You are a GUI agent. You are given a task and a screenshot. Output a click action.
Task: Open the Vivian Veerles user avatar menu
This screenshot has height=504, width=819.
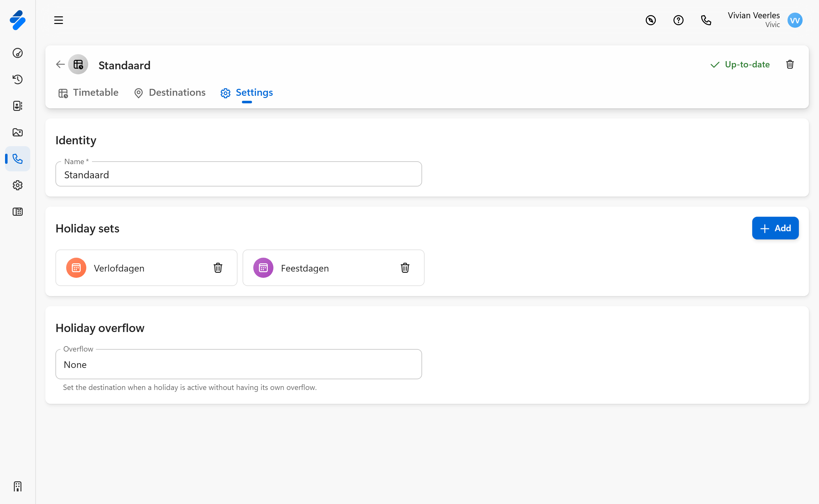794,20
